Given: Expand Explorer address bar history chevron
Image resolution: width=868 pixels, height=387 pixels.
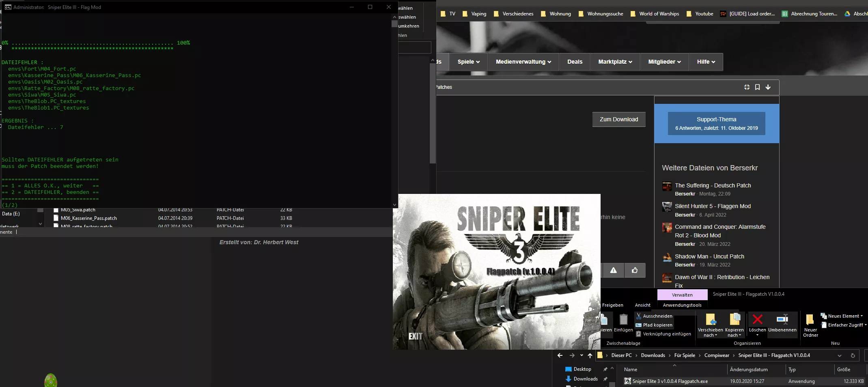Looking at the screenshot, I should click(839, 355).
